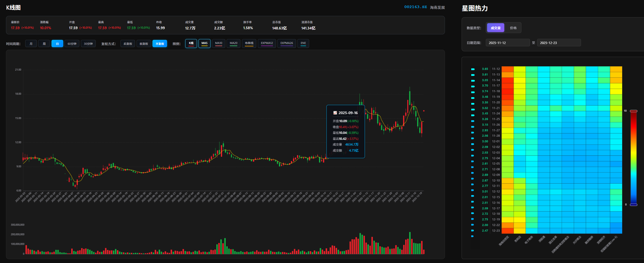Click the 2.47 value for row 12-23
The width and height of the screenshot is (644, 263).
[485, 231]
